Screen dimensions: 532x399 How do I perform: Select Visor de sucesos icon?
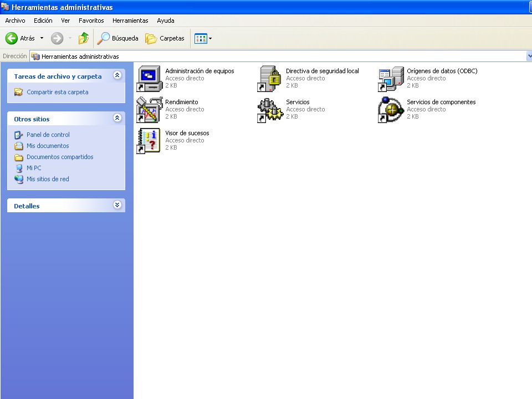click(149, 141)
